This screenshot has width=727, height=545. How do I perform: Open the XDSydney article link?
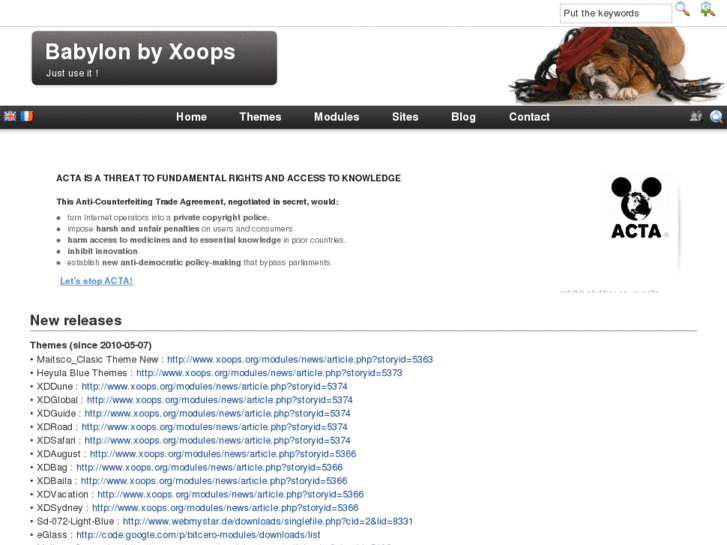pos(225,508)
